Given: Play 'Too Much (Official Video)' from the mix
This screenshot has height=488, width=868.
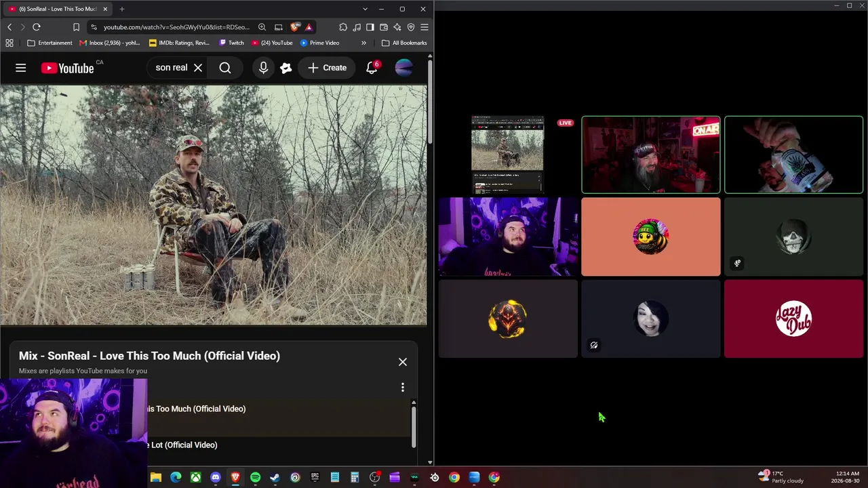Looking at the screenshot, I should tap(195, 409).
